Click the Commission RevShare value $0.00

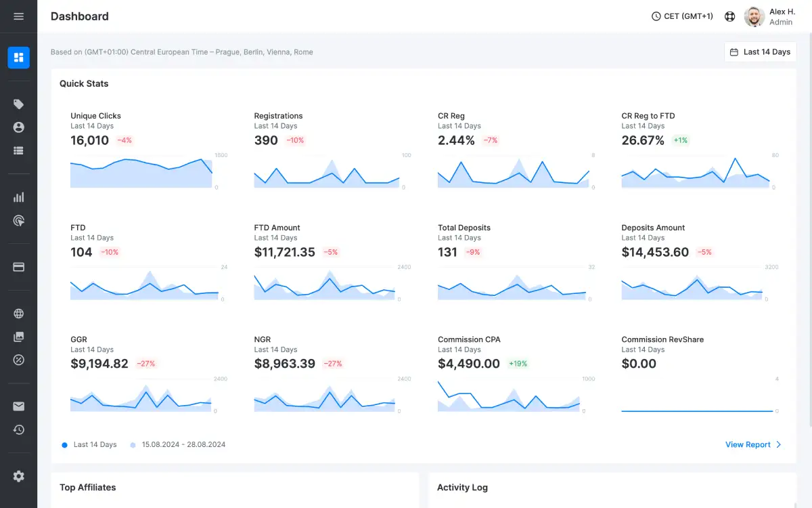pos(639,364)
